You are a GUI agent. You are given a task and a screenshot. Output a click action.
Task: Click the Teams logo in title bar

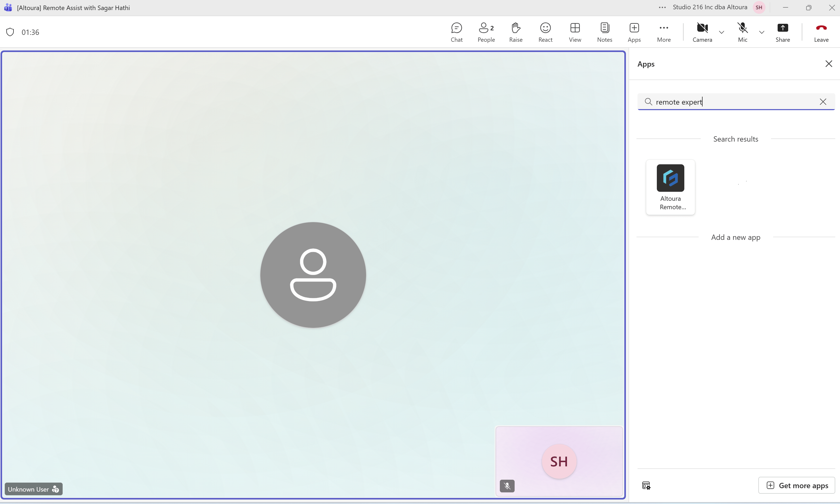tap(8, 7)
